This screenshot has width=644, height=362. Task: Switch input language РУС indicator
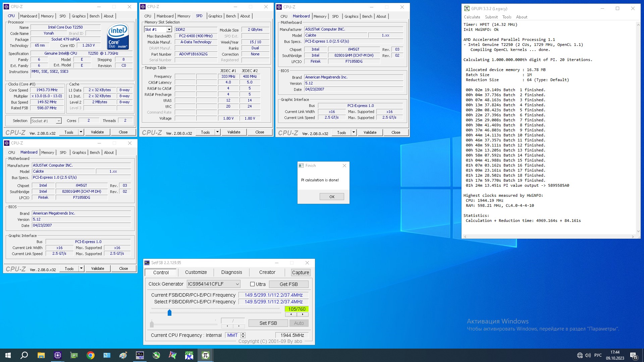[598, 355]
